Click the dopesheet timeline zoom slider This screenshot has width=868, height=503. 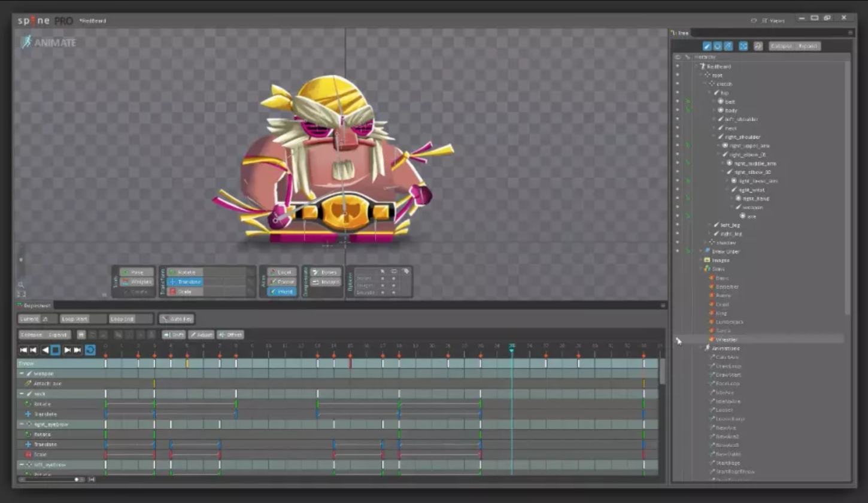point(77,480)
